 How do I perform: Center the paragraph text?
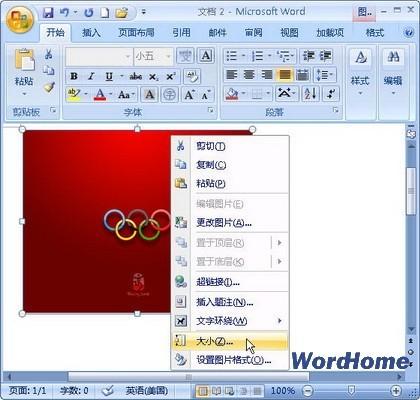tap(249, 75)
